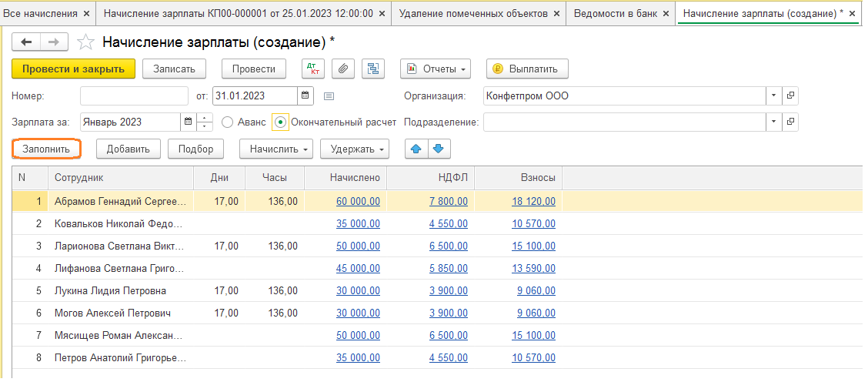Screen dimensions: 868x382
Task: Open calendar picker beside date 31.01.2023
Action: click(305, 96)
